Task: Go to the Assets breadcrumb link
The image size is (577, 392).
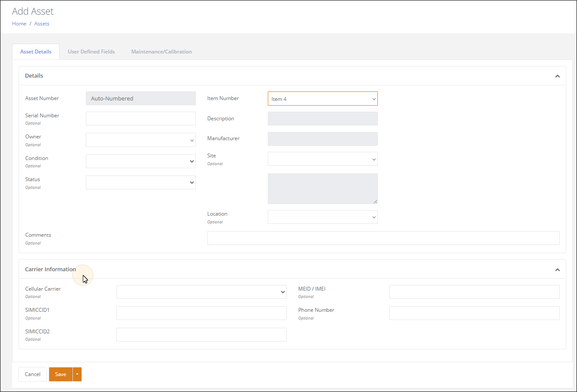Action: (x=42, y=24)
